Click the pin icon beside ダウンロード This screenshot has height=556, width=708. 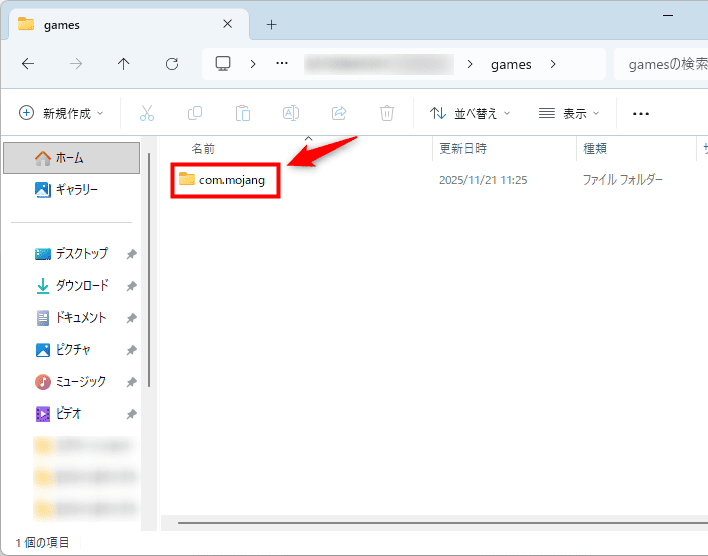[131, 286]
